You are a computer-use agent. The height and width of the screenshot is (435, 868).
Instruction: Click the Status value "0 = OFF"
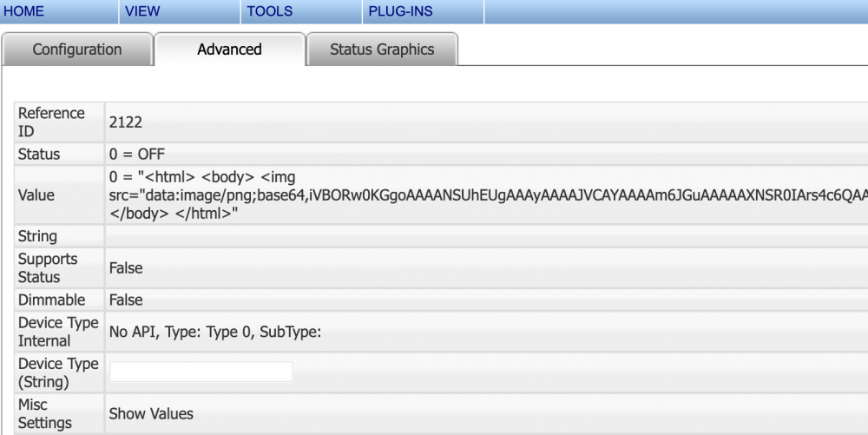[x=136, y=155]
